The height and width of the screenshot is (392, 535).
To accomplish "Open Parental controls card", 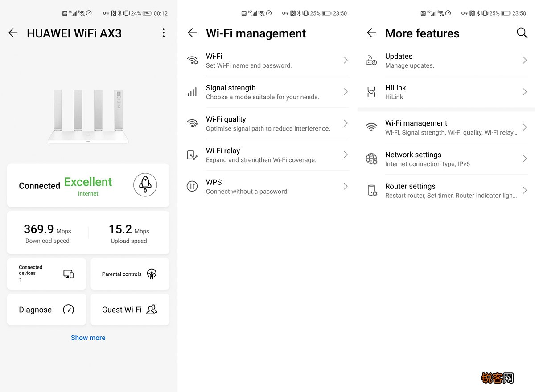I will tap(130, 274).
